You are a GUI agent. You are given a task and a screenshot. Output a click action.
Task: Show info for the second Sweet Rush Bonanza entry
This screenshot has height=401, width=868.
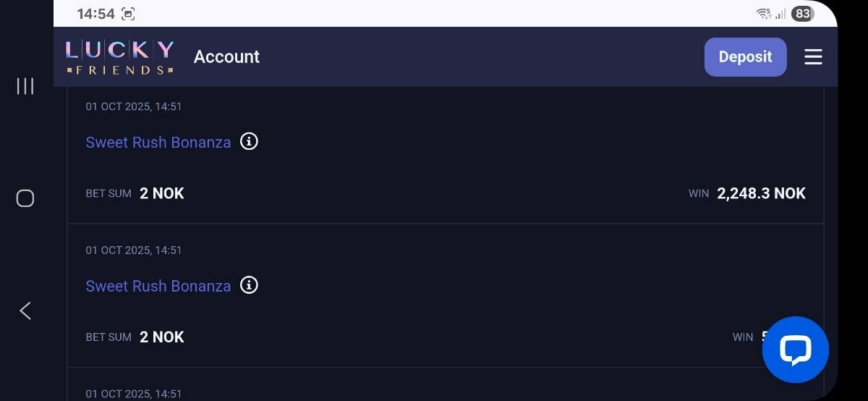coord(249,285)
